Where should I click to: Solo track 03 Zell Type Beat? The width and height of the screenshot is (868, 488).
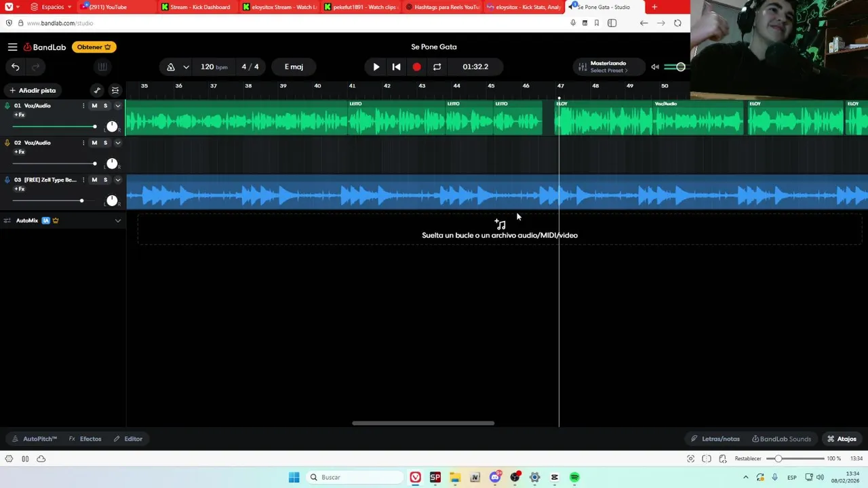[105, 180]
